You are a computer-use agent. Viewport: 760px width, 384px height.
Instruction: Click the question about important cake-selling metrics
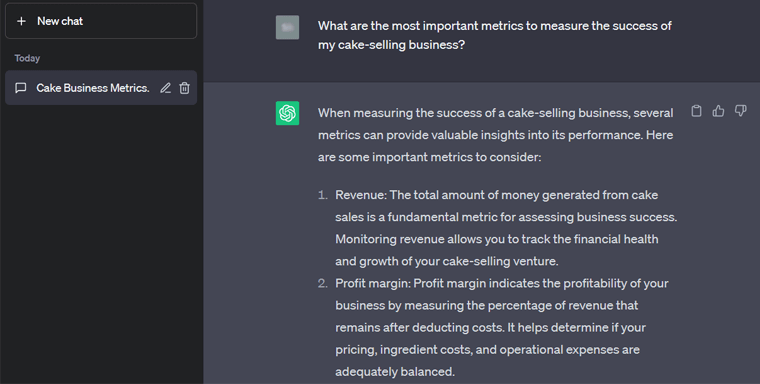494,35
